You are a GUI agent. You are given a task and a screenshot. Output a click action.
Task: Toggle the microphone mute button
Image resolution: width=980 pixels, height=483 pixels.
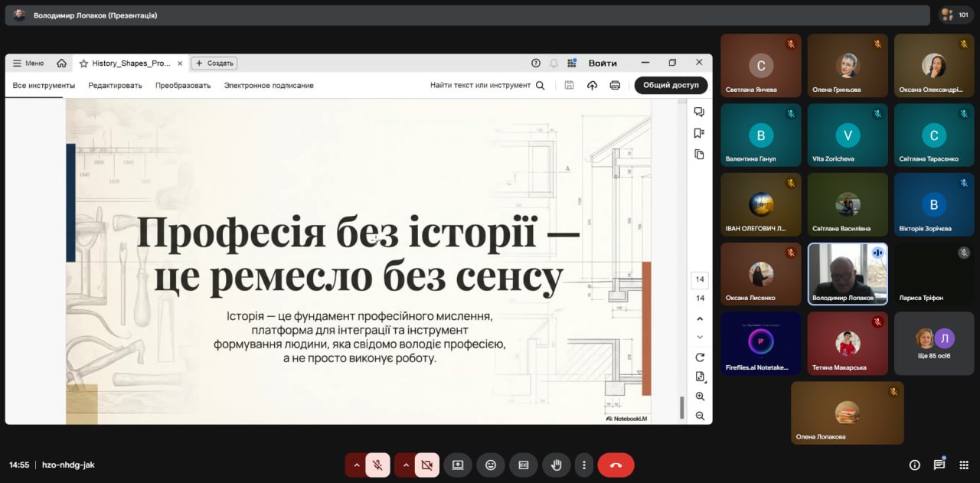377,465
